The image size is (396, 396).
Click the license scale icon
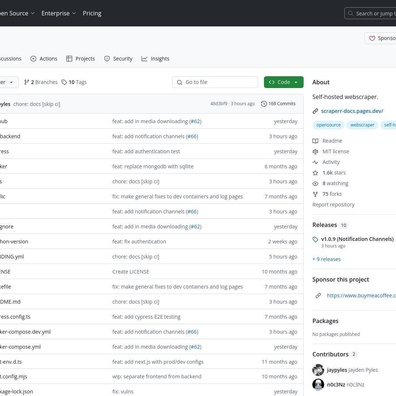tap(315, 151)
